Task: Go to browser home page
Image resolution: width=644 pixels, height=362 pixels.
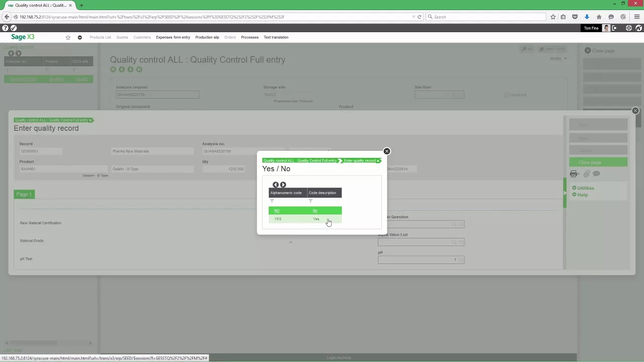Action: [x=599, y=17]
